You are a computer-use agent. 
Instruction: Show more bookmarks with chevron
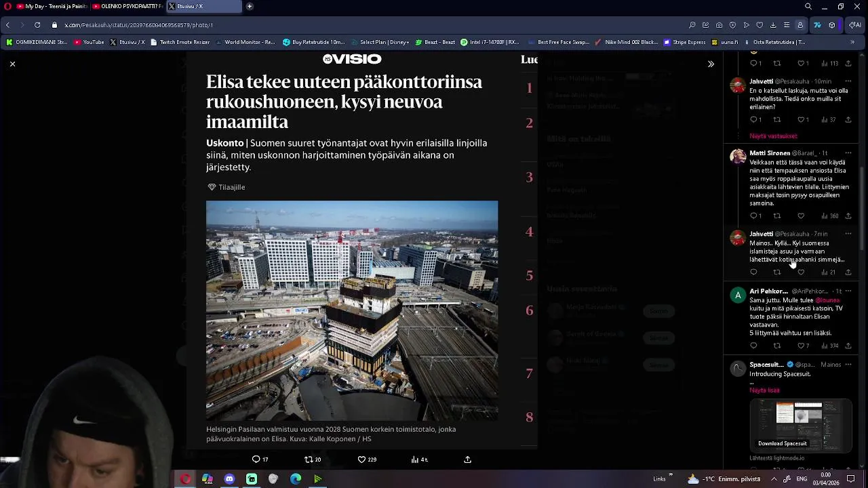pos(852,42)
